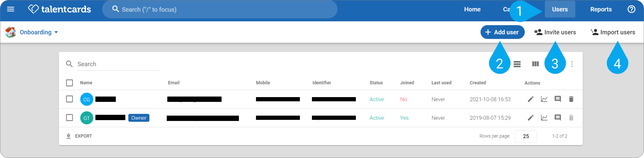This screenshot has width=644, height=158.
Task: Open the table three-dot options menu
Action: coord(572,64)
